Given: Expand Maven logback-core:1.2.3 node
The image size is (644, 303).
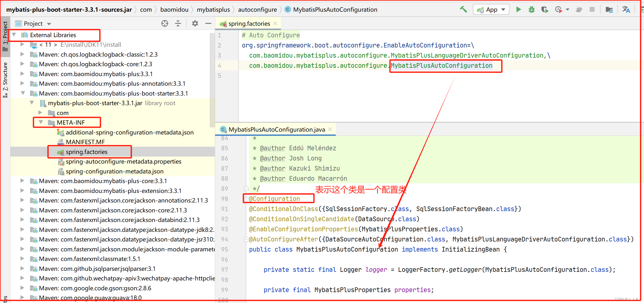Looking at the screenshot, I should [x=22, y=64].
